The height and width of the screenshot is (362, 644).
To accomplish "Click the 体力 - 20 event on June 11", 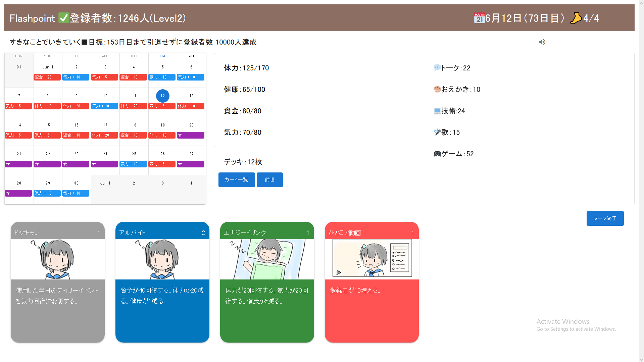I will tap(133, 106).
